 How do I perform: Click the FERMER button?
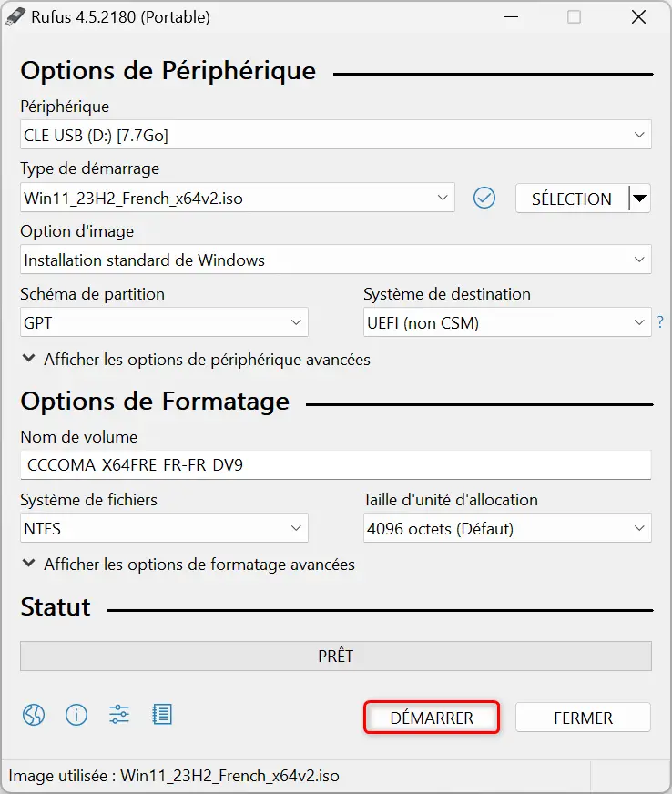(x=583, y=717)
